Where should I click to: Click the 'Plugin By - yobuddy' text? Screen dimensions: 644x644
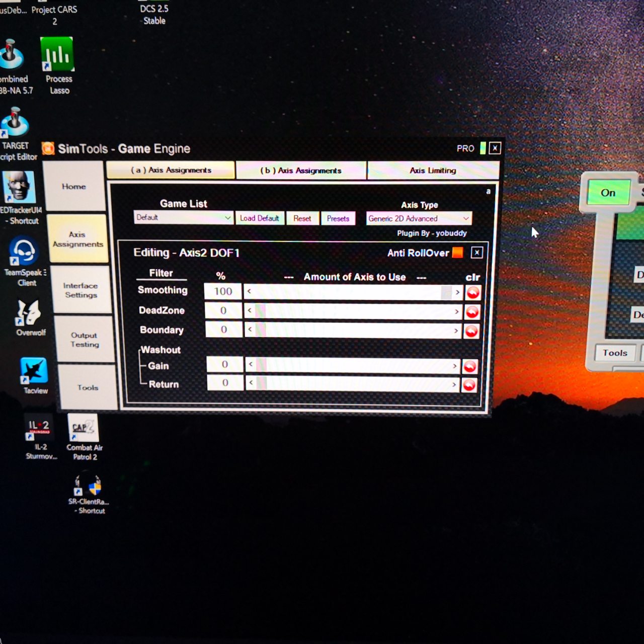[432, 233]
